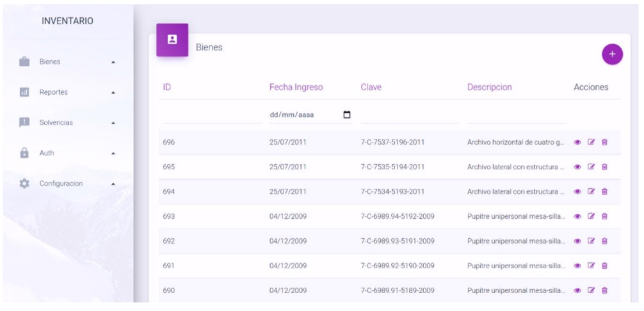Select clave 7-C-6989.94-5192-2009 cell
644x311 pixels.
coord(398,216)
